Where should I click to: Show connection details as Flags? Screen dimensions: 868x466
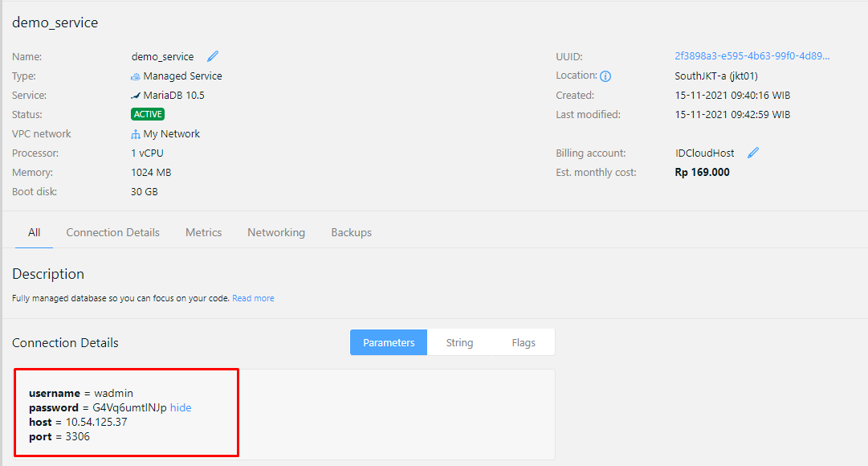click(524, 342)
